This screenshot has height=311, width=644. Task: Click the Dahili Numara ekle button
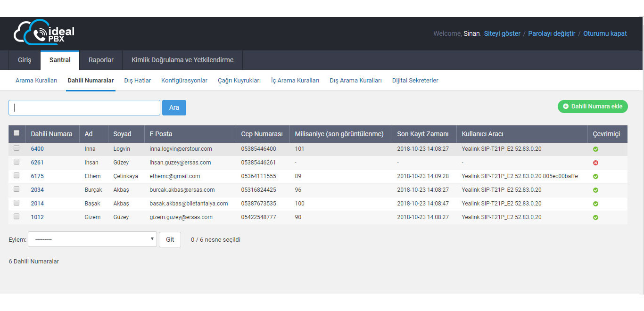[x=593, y=106]
